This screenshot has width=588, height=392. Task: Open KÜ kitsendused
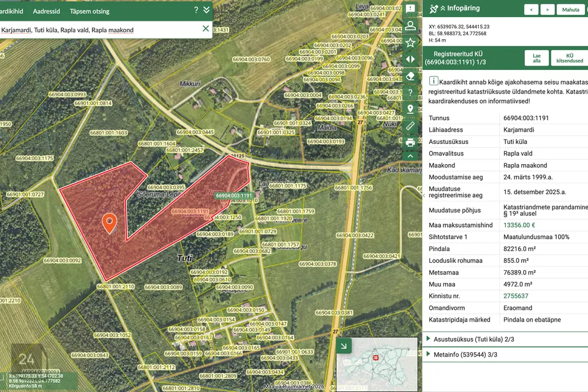[x=569, y=58]
